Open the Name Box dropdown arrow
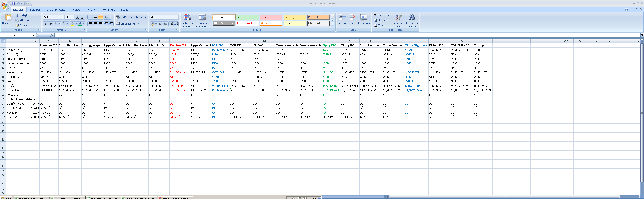This screenshot has width=644, height=199. 33,35
